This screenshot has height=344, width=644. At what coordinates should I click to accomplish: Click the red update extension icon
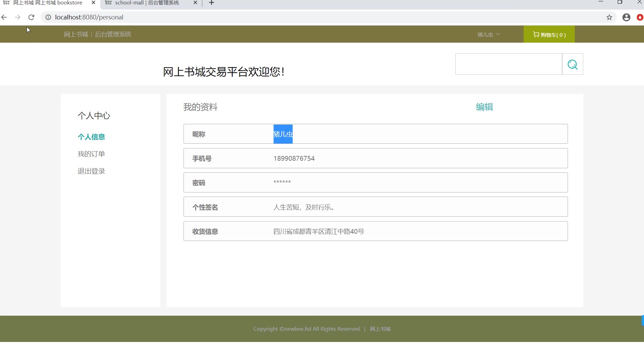640,17
